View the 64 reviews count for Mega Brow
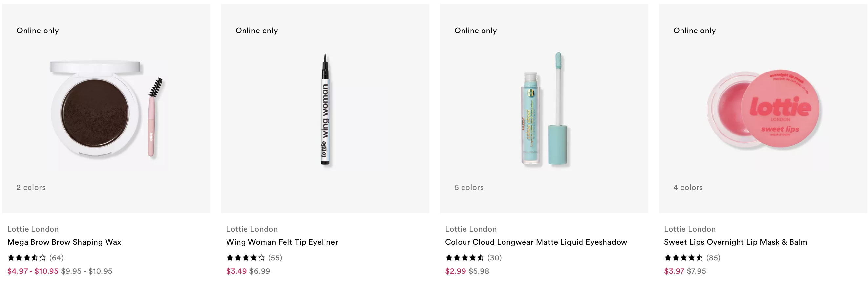Image resolution: width=868 pixels, height=288 pixels. point(57,258)
